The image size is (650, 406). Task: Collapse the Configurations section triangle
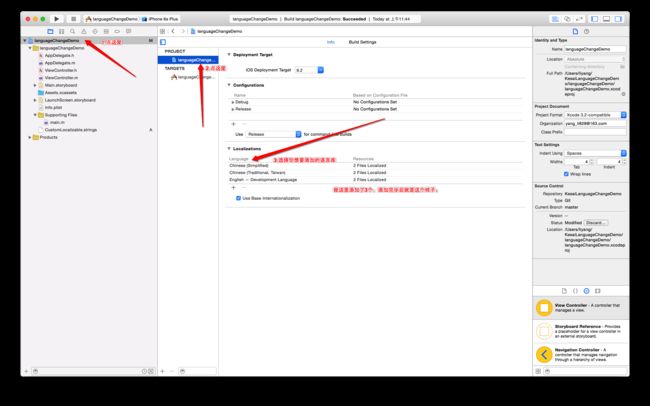(229, 85)
